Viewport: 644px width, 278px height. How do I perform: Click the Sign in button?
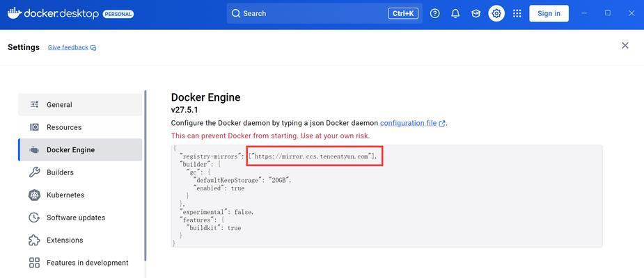click(549, 13)
